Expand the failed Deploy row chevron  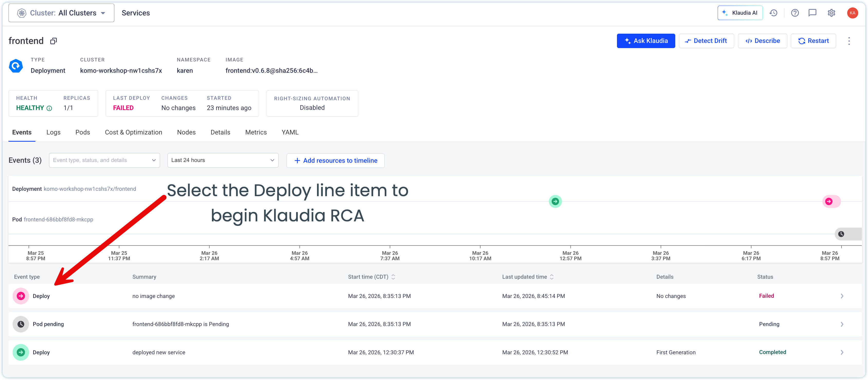tap(842, 296)
